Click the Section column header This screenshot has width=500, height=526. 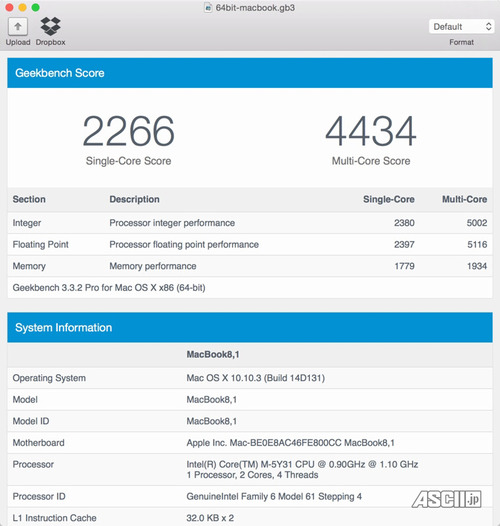[x=29, y=199]
